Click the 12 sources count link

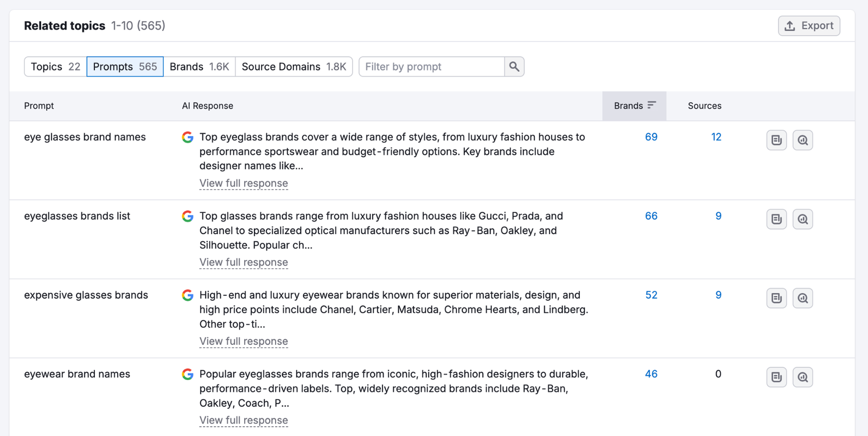[716, 137]
